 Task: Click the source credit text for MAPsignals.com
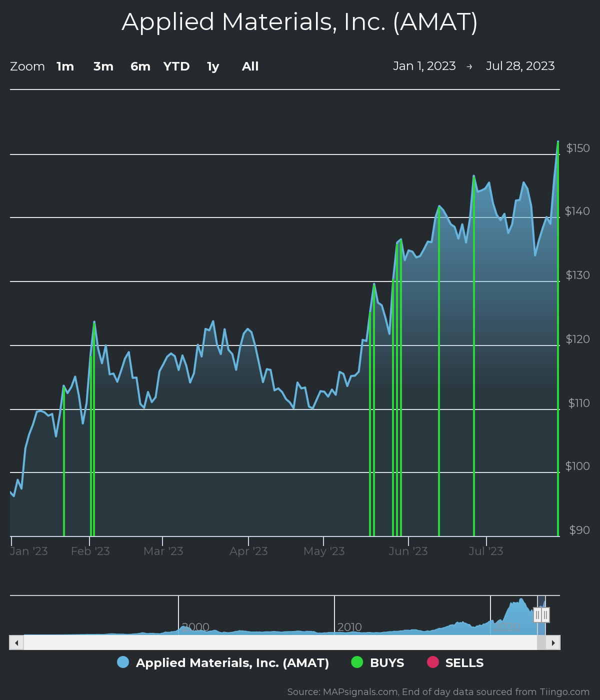(x=438, y=692)
